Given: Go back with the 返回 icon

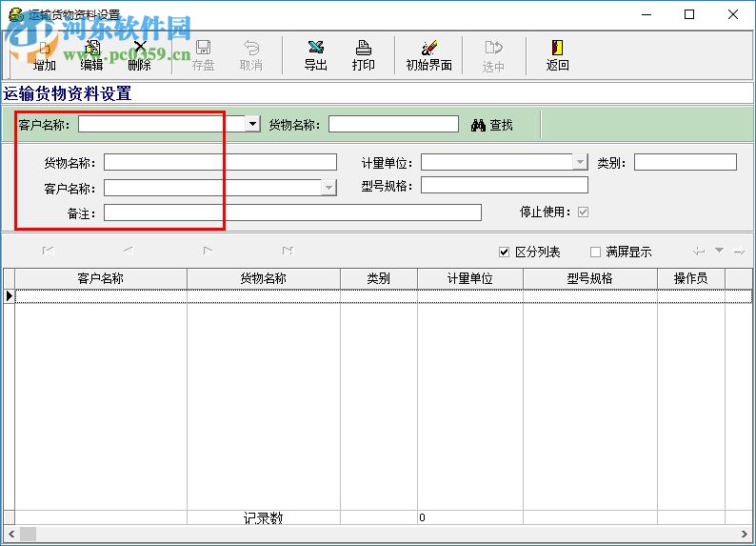Looking at the screenshot, I should tap(557, 55).
